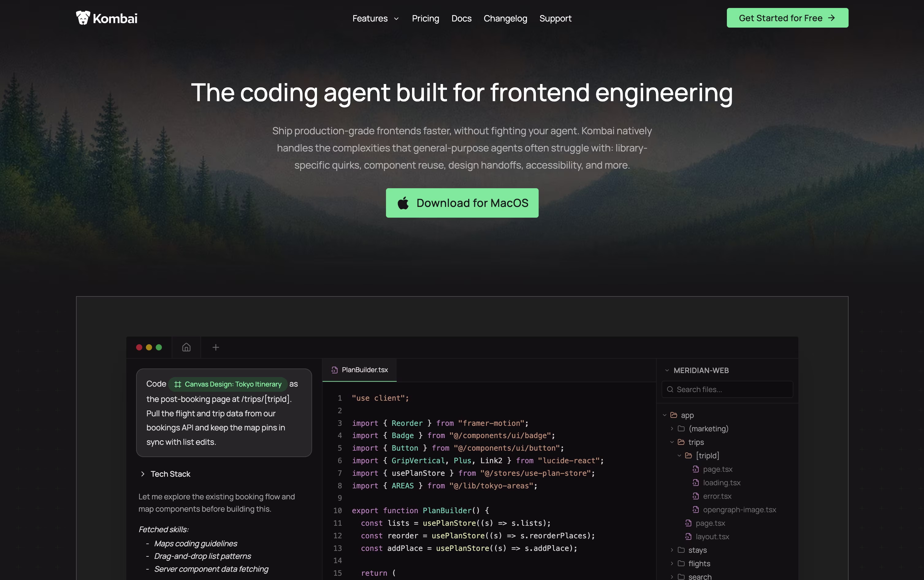The width and height of the screenshot is (924, 580).
Task: Click the plus icon to add tab
Action: point(216,347)
